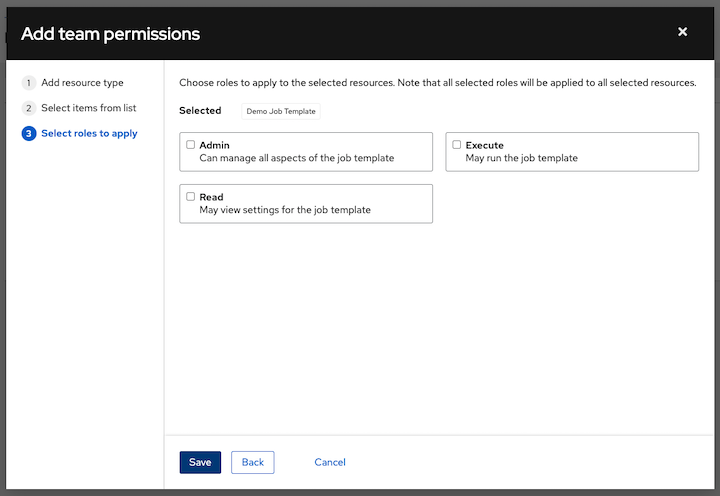Tick the Admin role checkbox
720x496 pixels.
click(x=191, y=145)
